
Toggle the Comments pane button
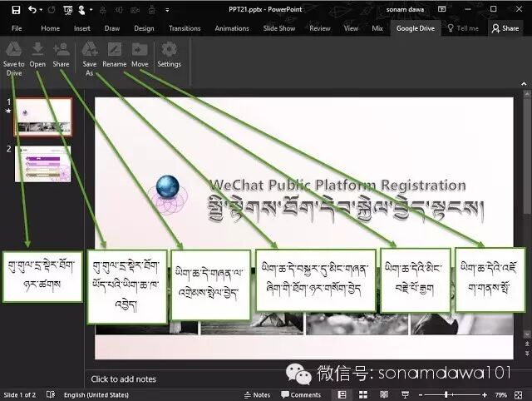(301, 395)
